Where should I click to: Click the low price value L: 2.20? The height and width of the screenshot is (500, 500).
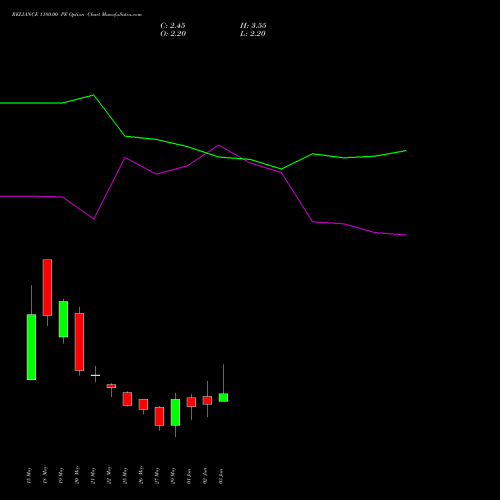pos(253,34)
